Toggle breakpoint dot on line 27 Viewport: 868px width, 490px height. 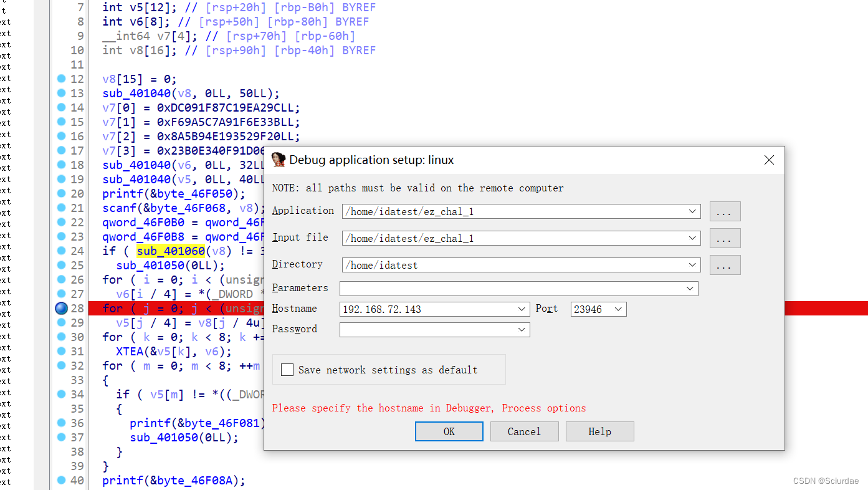click(61, 294)
